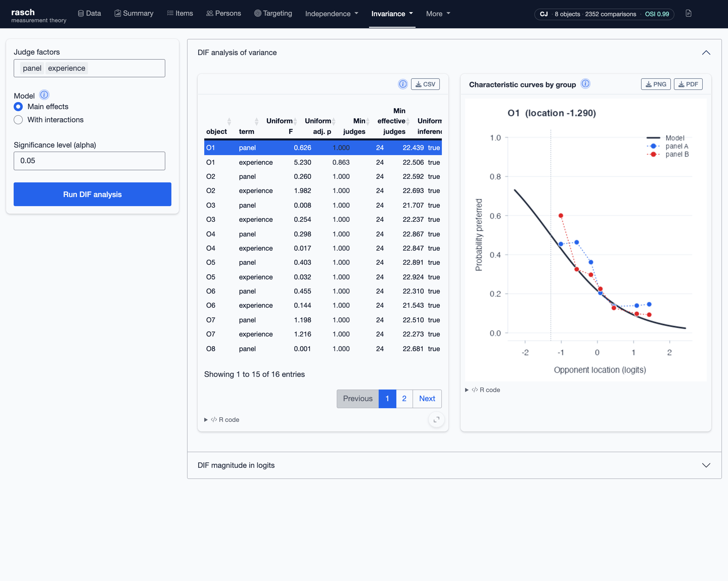Expand R code under the DIF table
Image resolution: width=728 pixels, height=581 pixels.
(x=222, y=420)
